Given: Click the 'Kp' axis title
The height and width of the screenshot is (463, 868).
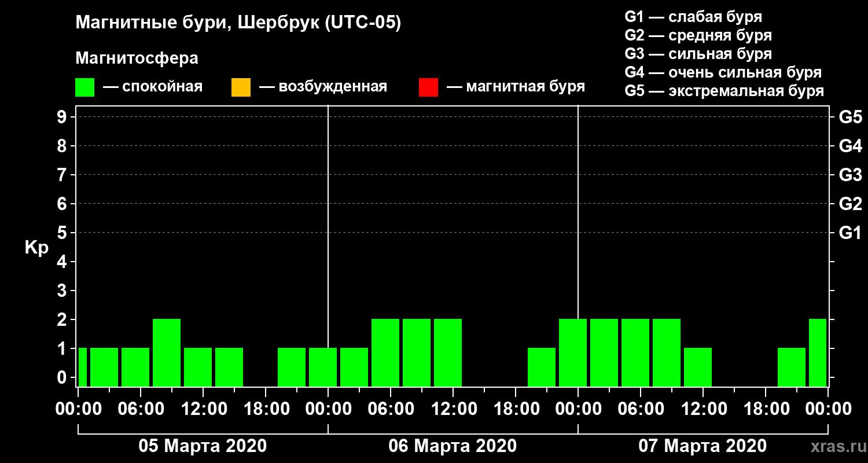Looking at the screenshot, I should point(36,248).
